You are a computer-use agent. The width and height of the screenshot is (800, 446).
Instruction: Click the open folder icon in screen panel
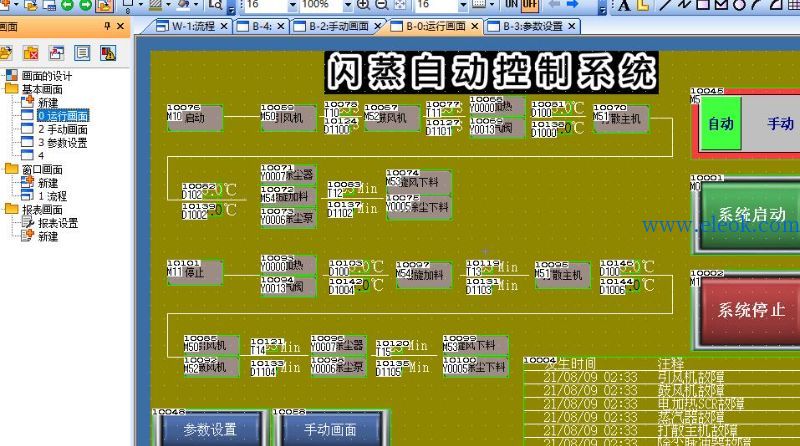[x=6, y=53]
